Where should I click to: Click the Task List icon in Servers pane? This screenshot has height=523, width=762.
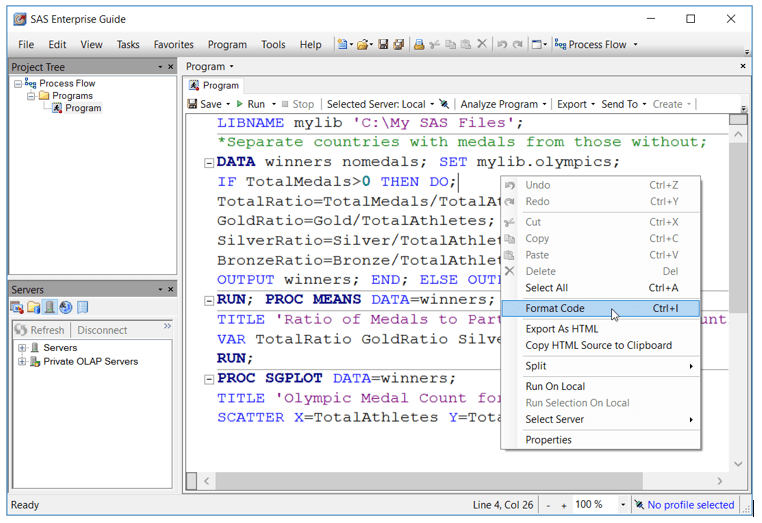pos(17,307)
